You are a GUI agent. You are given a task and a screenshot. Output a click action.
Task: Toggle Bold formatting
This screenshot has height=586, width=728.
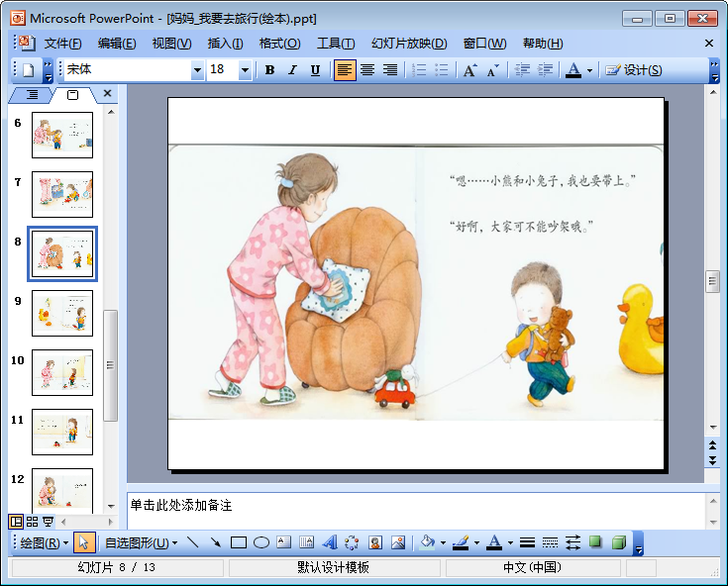tap(269, 70)
